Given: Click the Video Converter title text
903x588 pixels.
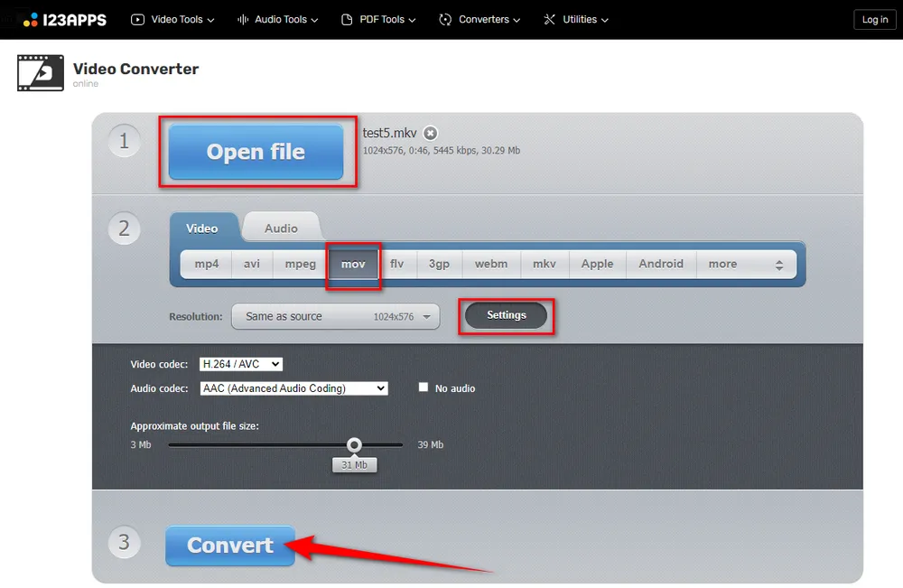Looking at the screenshot, I should (x=135, y=69).
